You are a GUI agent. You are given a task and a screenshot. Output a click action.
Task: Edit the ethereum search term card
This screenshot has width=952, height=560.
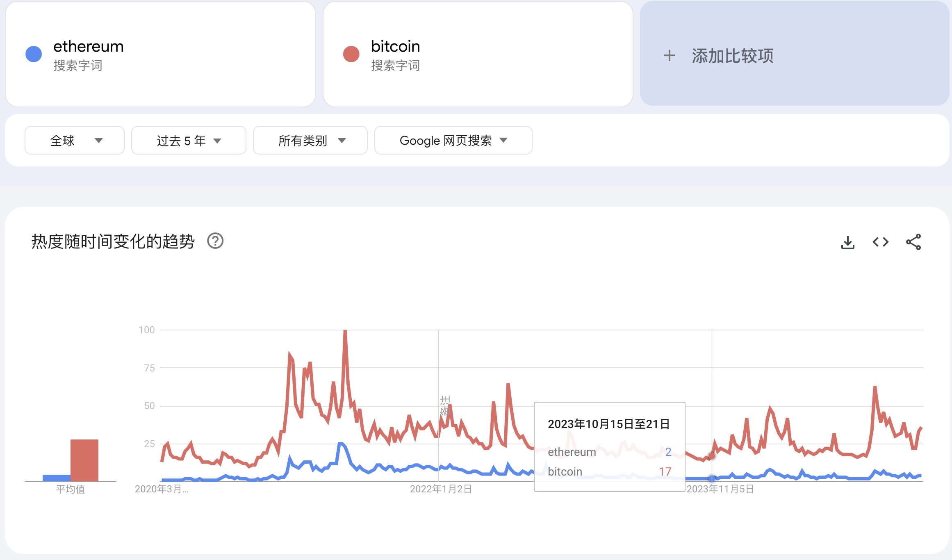click(x=160, y=54)
